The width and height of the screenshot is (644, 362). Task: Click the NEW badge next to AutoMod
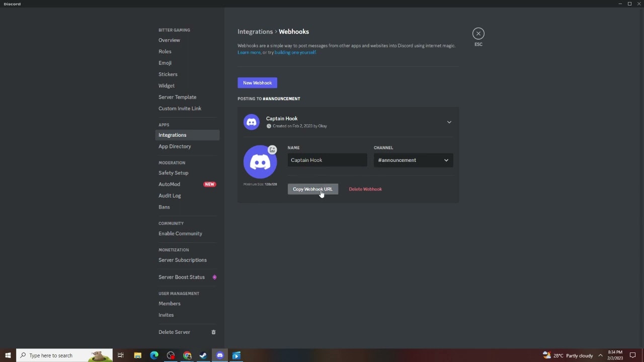tap(210, 185)
